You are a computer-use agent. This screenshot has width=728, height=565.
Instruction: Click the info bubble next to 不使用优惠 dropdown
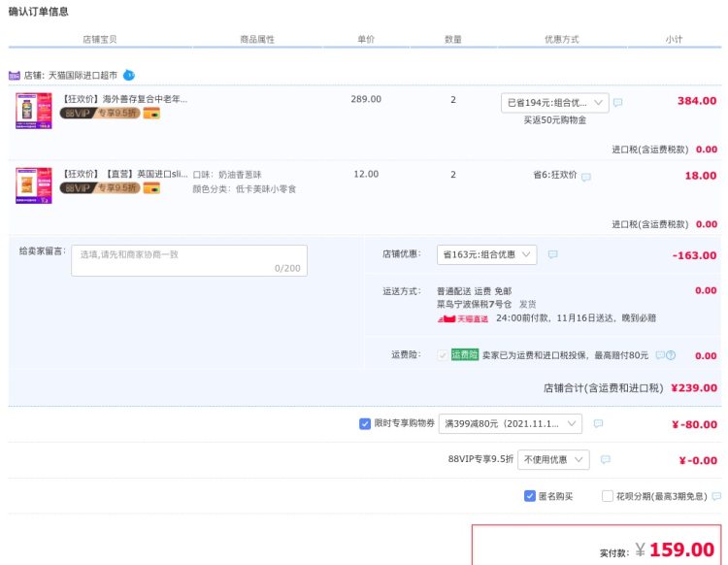(605, 459)
